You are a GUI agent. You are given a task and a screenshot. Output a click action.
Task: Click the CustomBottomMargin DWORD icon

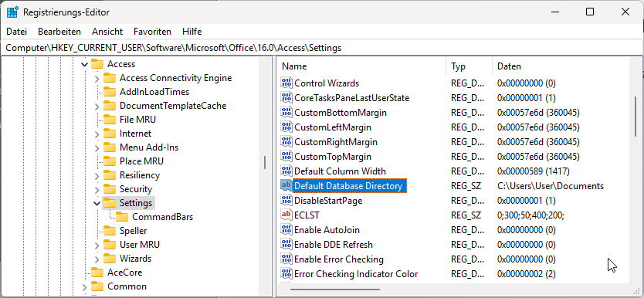point(286,113)
